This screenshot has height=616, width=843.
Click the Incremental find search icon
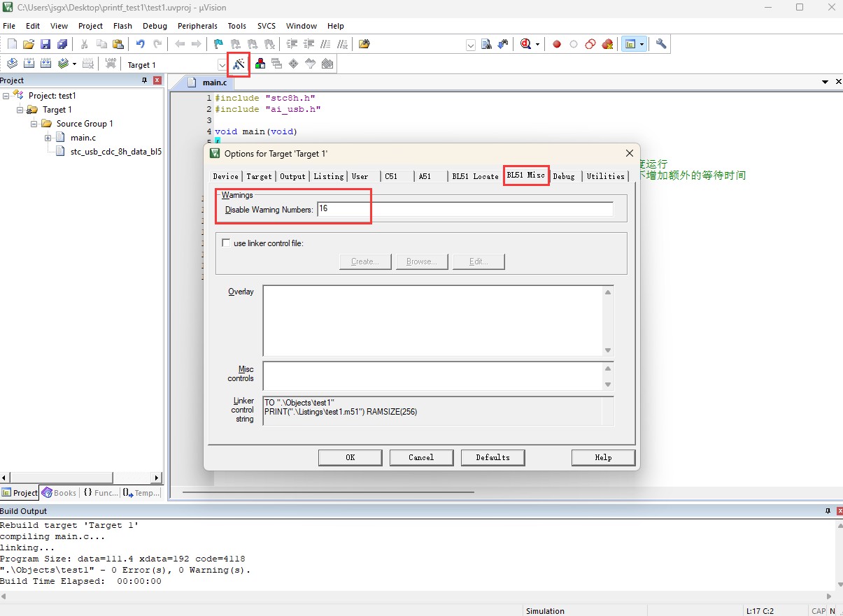(503, 44)
